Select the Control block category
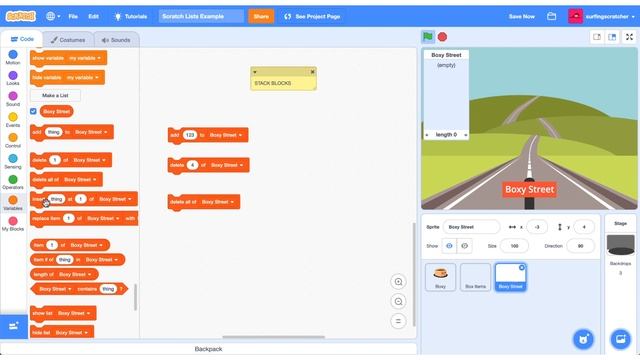This screenshot has height=360, width=640. 13,140
